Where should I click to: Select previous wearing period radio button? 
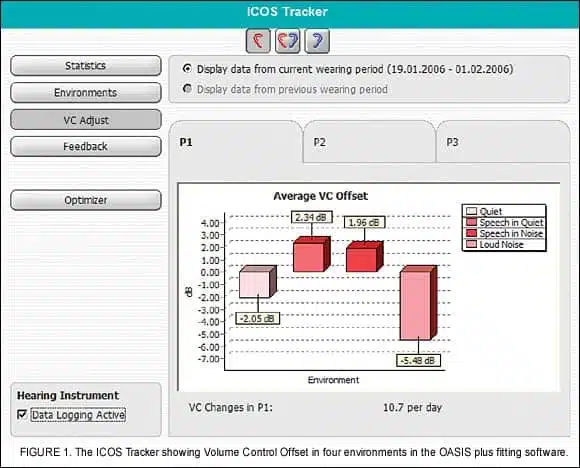pyautogui.click(x=188, y=89)
